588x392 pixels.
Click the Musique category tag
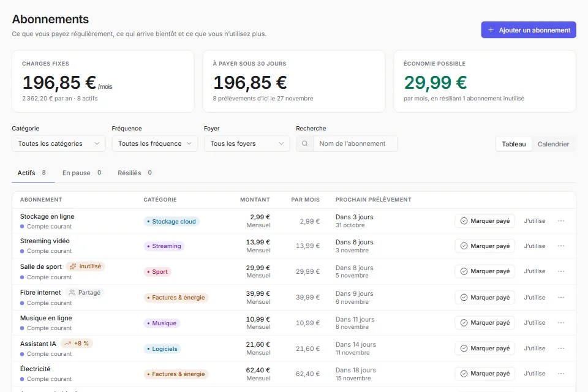(x=162, y=323)
